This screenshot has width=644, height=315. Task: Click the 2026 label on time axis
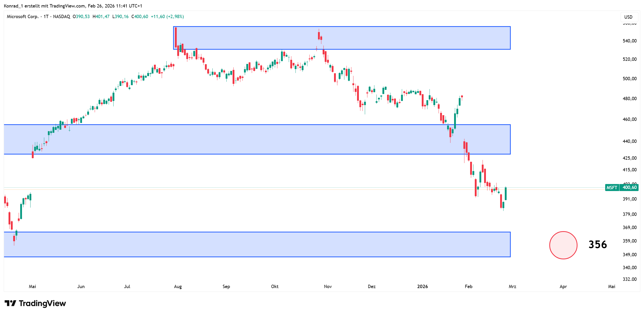click(x=422, y=286)
